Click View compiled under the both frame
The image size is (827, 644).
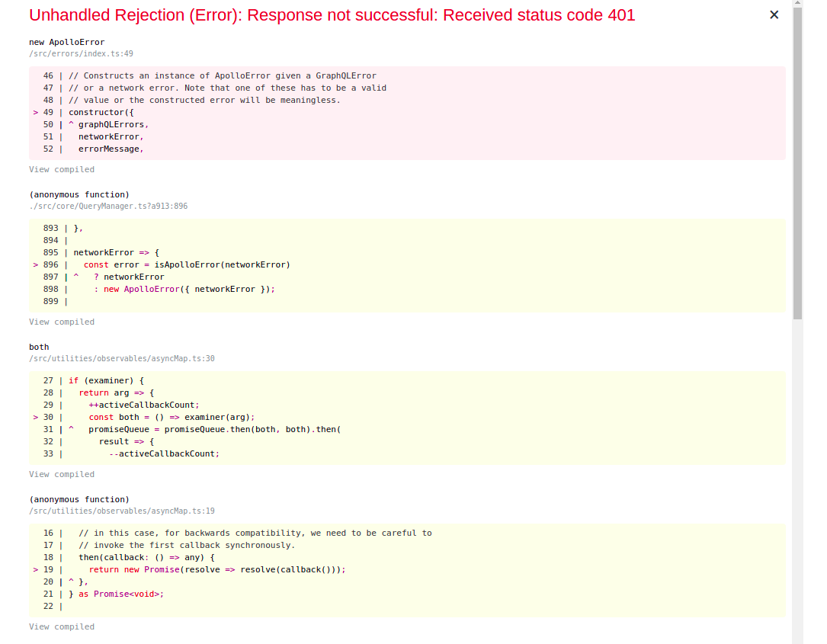pyautogui.click(x=61, y=474)
